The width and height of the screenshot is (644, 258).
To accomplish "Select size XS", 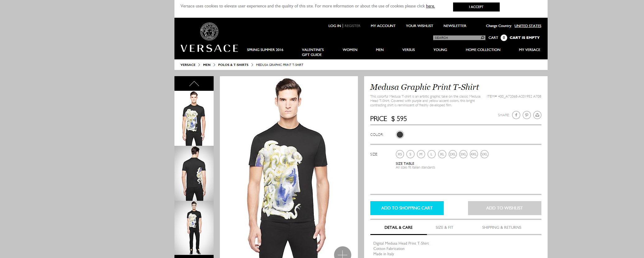I will (x=400, y=154).
